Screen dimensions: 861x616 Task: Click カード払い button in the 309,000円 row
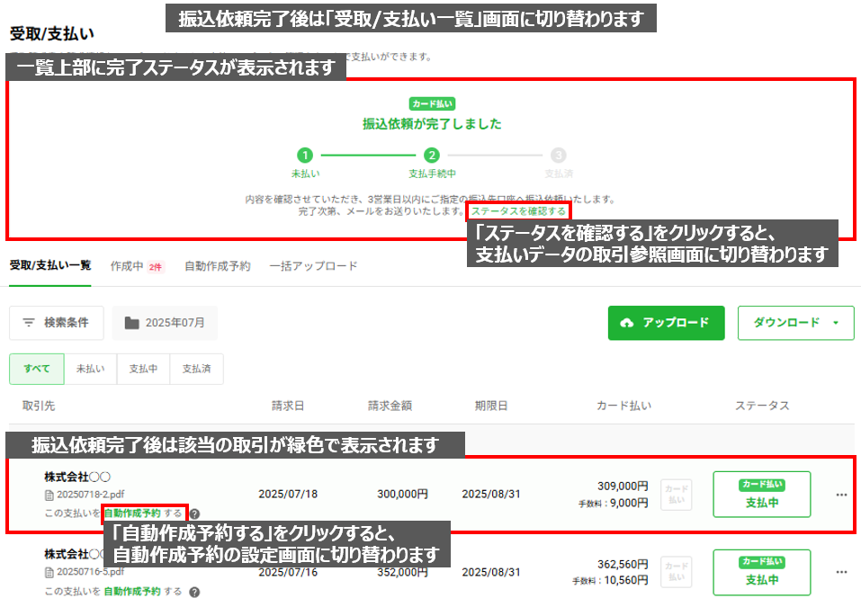(676, 494)
